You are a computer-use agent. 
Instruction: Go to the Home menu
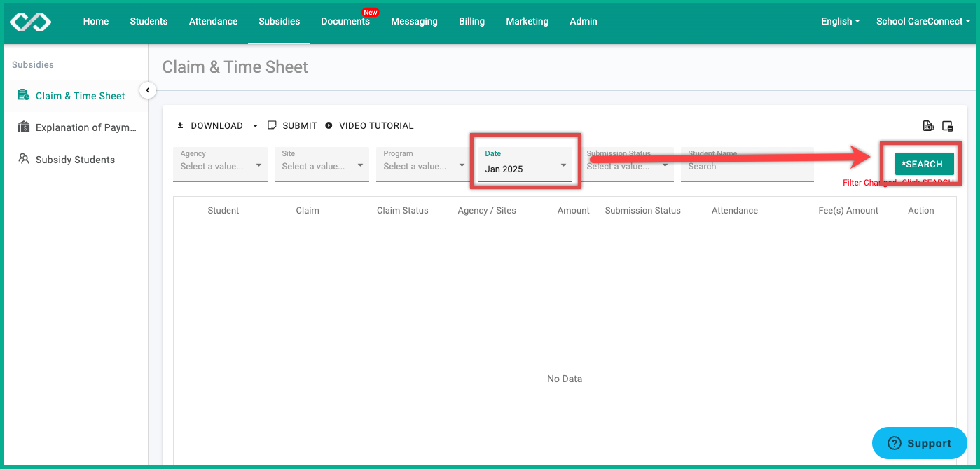pyautogui.click(x=96, y=21)
